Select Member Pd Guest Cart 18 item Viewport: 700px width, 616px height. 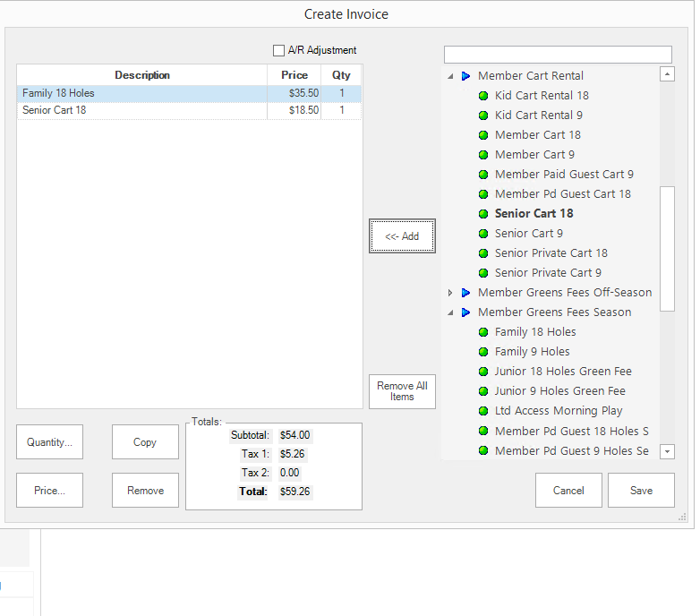coord(562,194)
